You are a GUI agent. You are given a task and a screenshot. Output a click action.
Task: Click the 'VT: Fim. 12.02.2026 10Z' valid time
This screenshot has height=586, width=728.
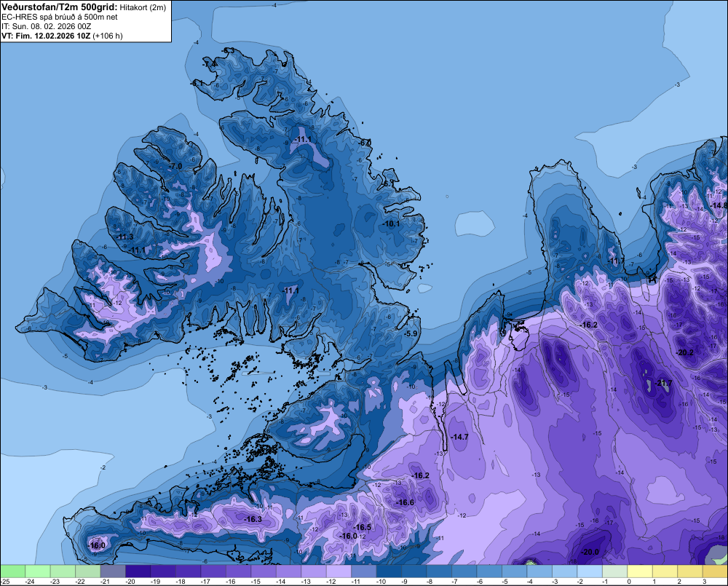pos(46,36)
